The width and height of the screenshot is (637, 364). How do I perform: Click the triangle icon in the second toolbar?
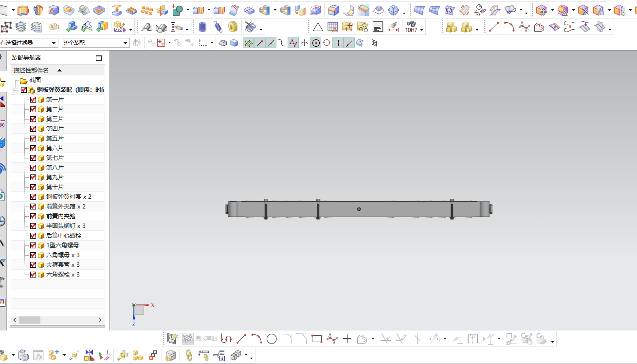(318, 27)
